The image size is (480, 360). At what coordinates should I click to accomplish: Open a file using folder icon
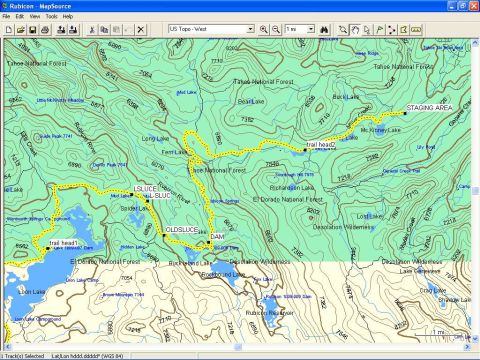(21, 30)
